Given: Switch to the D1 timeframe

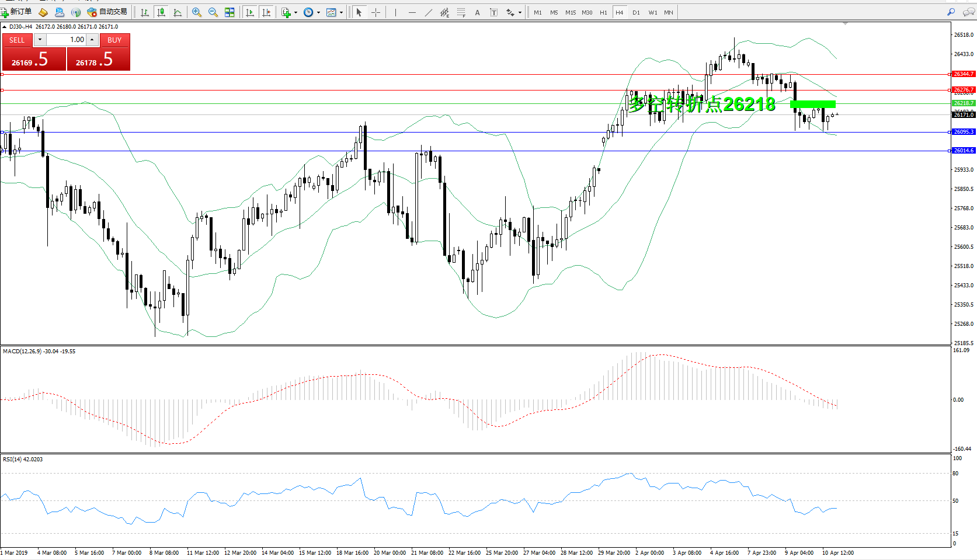Looking at the screenshot, I should [x=636, y=12].
